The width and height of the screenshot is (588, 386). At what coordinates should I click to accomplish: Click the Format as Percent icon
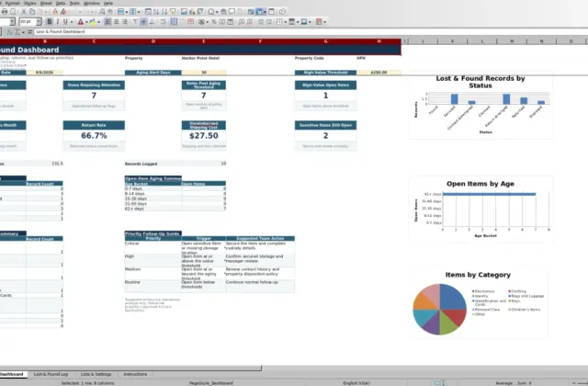(x=214, y=22)
